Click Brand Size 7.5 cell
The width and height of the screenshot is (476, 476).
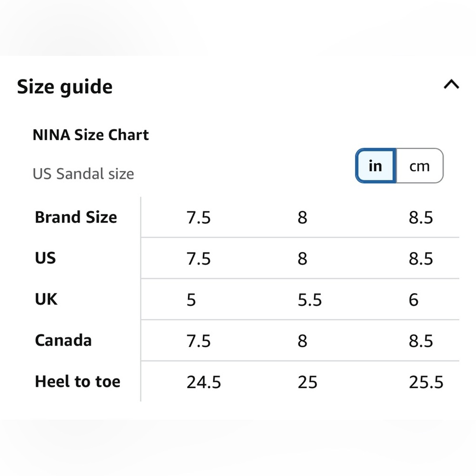[x=198, y=218]
